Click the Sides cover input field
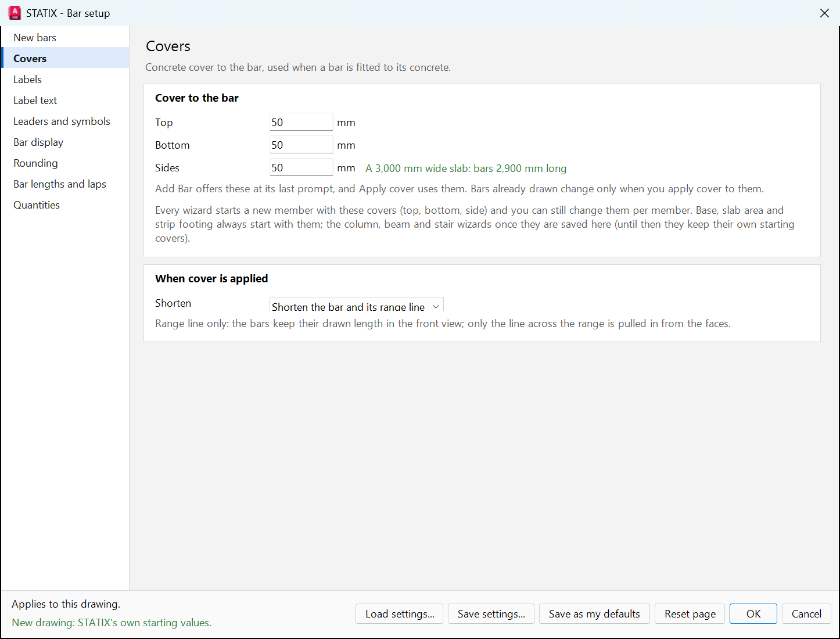Image resolution: width=840 pixels, height=639 pixels. 301,167
